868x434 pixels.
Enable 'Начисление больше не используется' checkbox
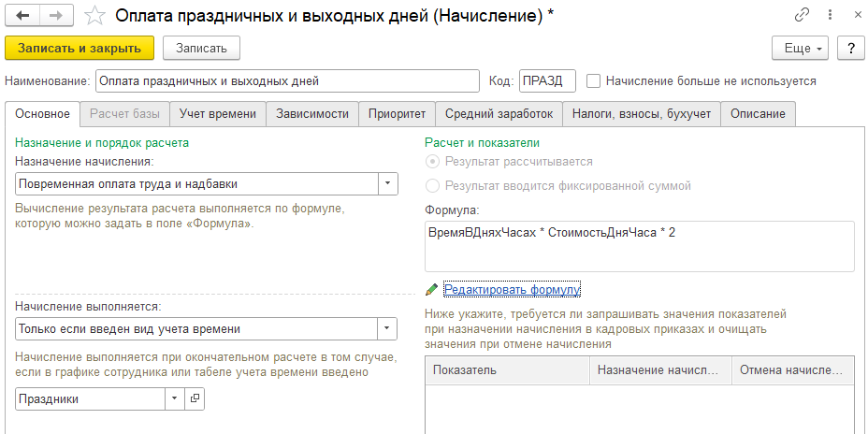coord(593,81)
